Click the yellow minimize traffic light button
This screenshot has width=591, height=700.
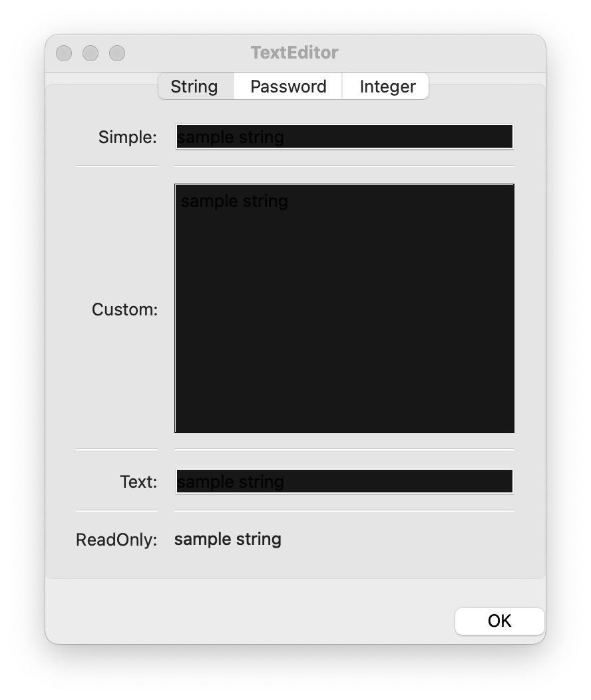click(x=91, y=53)
